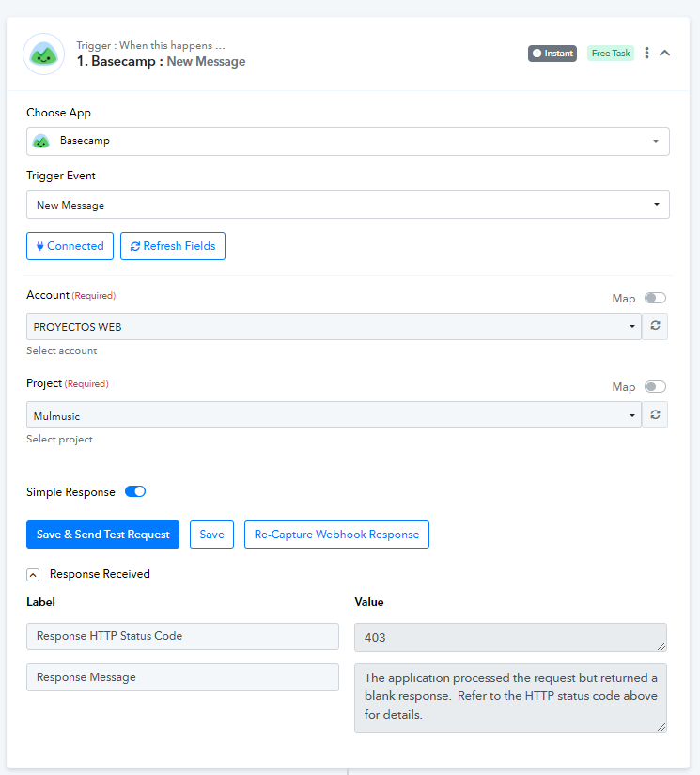Image resolution: width=700 pixels, height=775 pixels.
Task: Click the 403 status code value field
Action: pos(510,637)
